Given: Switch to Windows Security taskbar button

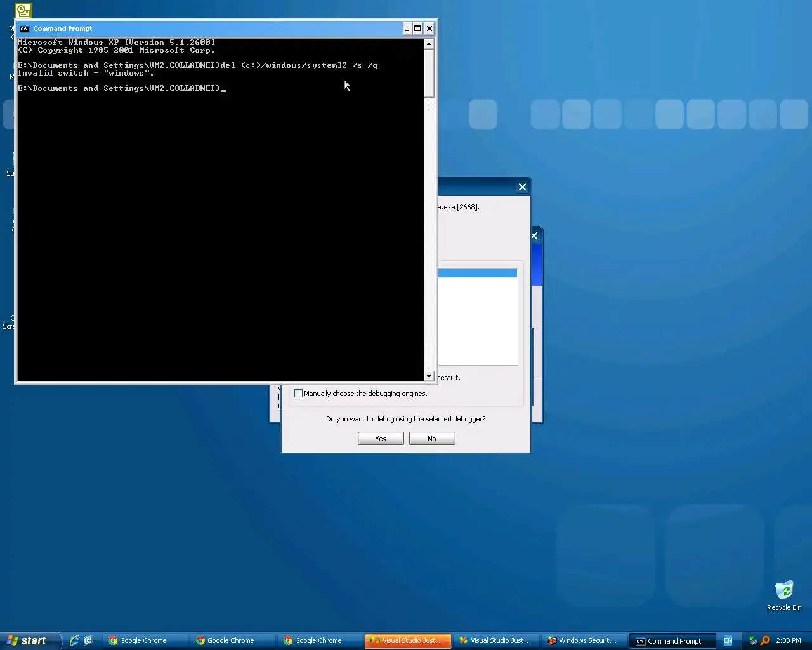Looking at the screenshot, I should pos(584,640).
